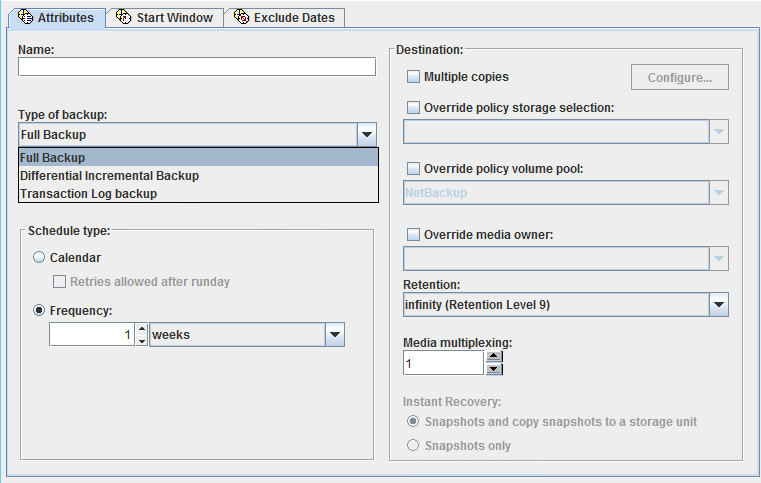This screenshot has width=761, height=483.
Task: Tick the Override policy volume pool checkbox
Action: (413, 168)
